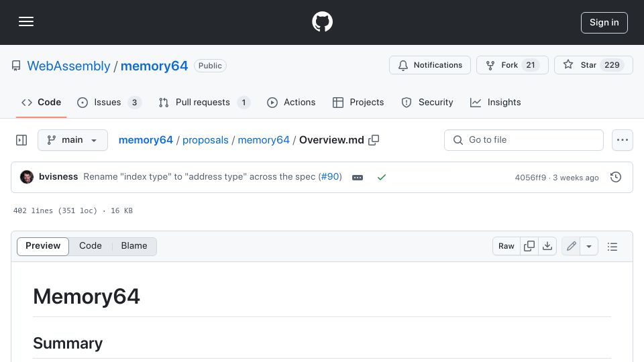The height and width of the screenshot is (362, 644).
Task: Go to proposals folder breadcrumb
Action: click(205, 140)
